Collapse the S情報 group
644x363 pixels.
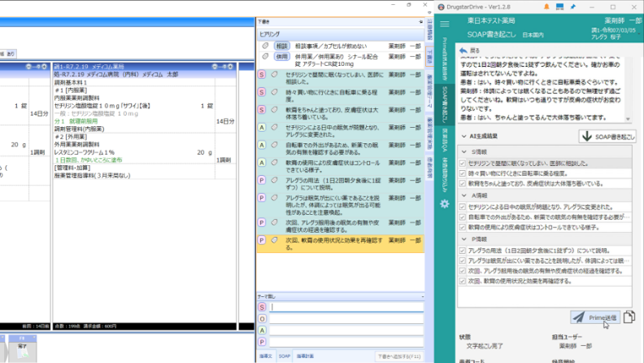click(x=463, y=151)
